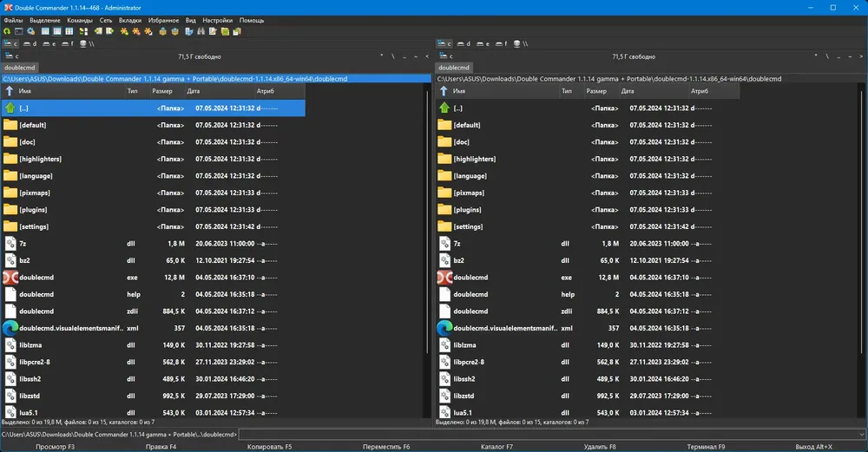Click the pack files box icon

(163, 31)
